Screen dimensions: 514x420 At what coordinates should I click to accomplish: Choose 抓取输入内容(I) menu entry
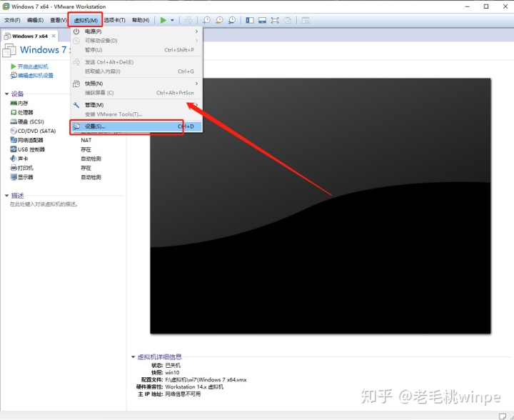click(x=136, y=71)
